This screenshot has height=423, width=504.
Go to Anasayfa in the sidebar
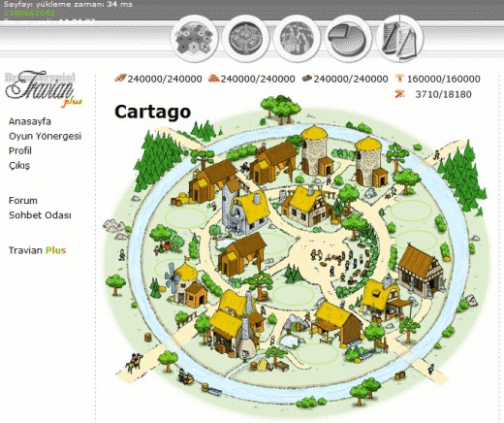(30, 121)
